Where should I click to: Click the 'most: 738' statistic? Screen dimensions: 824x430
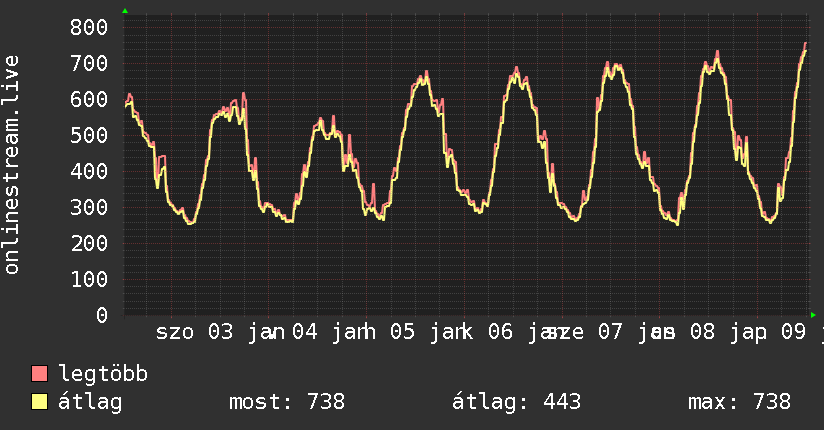[x=287, y=402]
